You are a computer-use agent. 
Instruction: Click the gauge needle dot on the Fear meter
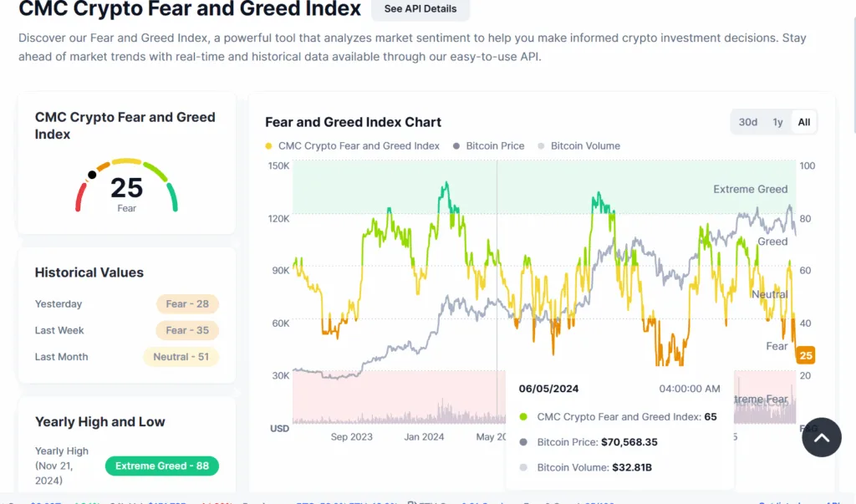click(x=93, y=176)
